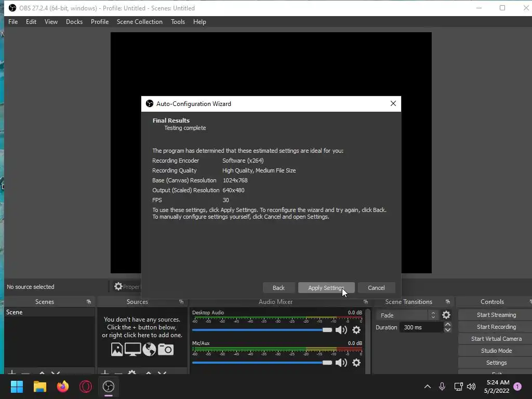Open Windows Start menu
Viewport: 532px width, 399px height.
(17, 387)
